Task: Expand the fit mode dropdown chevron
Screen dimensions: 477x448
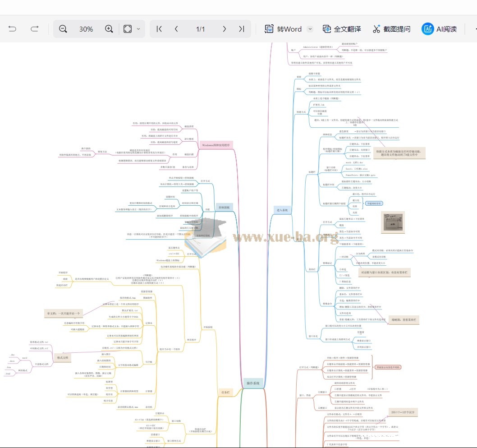Action: pos(138,29)
